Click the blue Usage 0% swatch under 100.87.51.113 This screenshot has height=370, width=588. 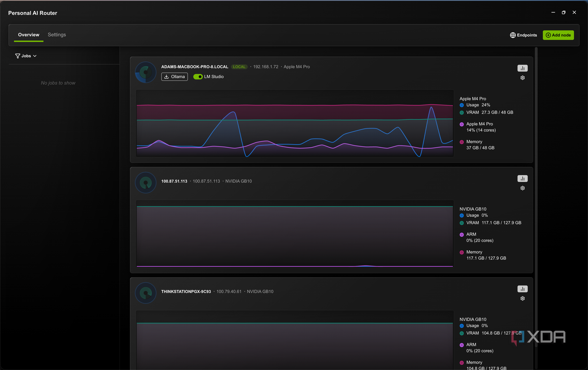(x=462, y=216)
